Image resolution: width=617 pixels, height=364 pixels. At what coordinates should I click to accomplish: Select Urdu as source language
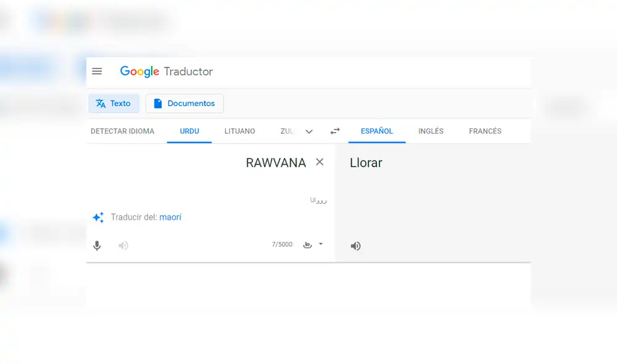click(189, 131)
